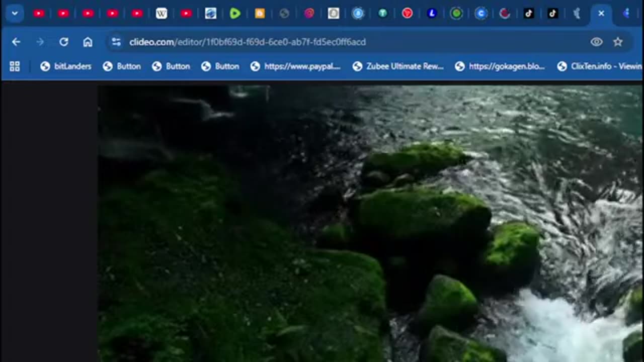Switch to the Wikipedia tab
This screenshot has height=362, width=644.
point(162,14)
